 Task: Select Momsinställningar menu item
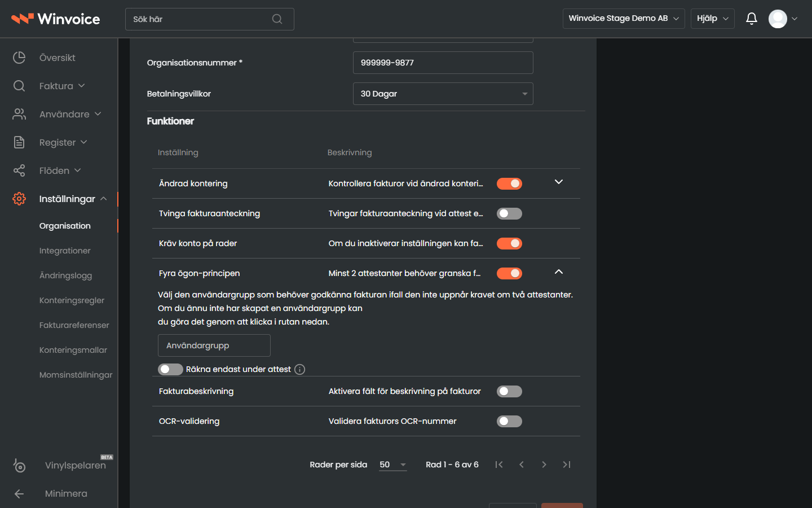tap(76, 375)
